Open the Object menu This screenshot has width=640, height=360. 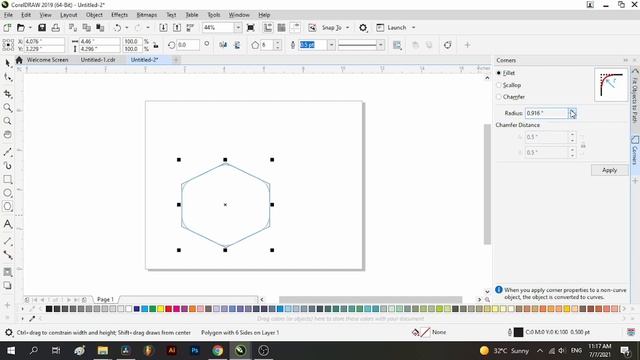click(94, 15)
